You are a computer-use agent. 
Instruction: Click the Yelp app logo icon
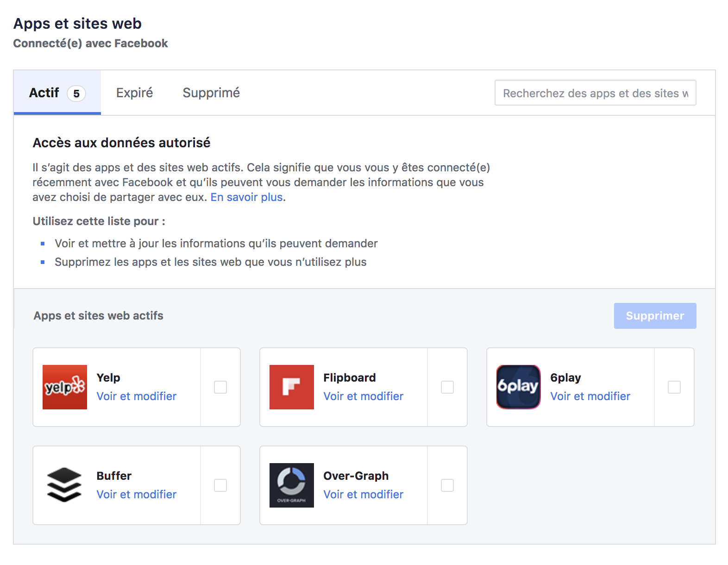click(x=64, y=387)
